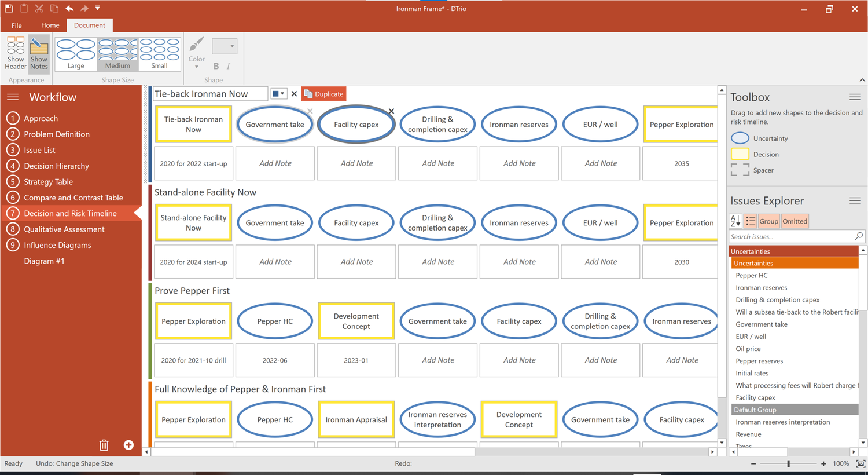Toggle the list view icon in Issues Explorer
Screen dimensions: 868x475
(x=751, y=221)
